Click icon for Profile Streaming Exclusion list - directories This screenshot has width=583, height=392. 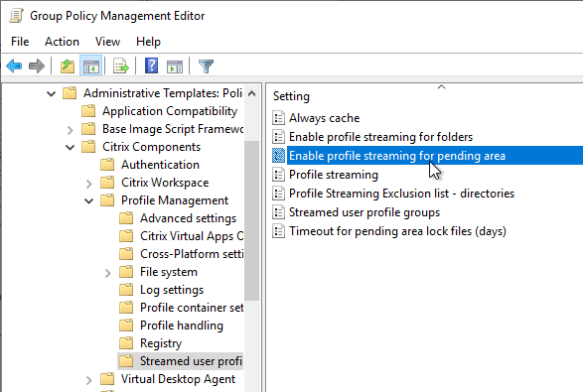click(x=278, y=194)
